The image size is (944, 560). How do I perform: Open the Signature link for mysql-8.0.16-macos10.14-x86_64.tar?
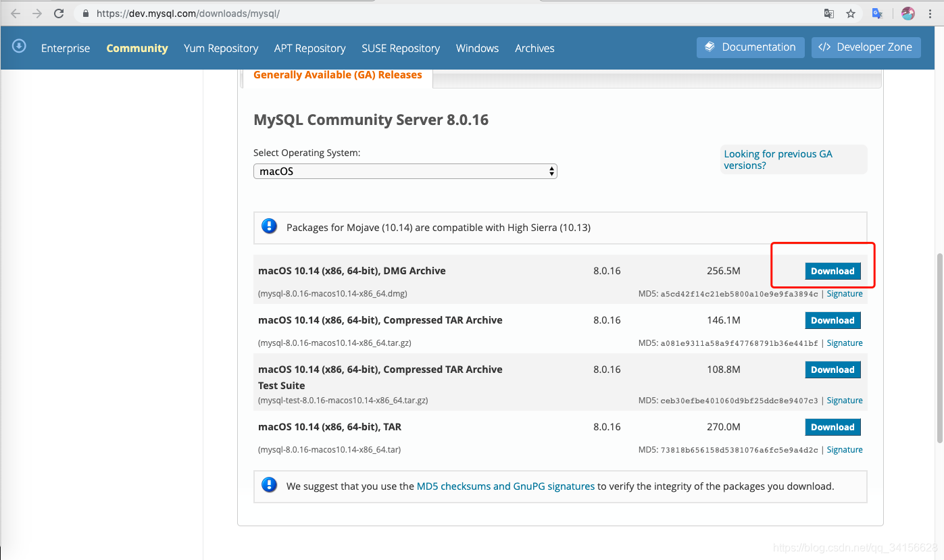coord(845,450)
